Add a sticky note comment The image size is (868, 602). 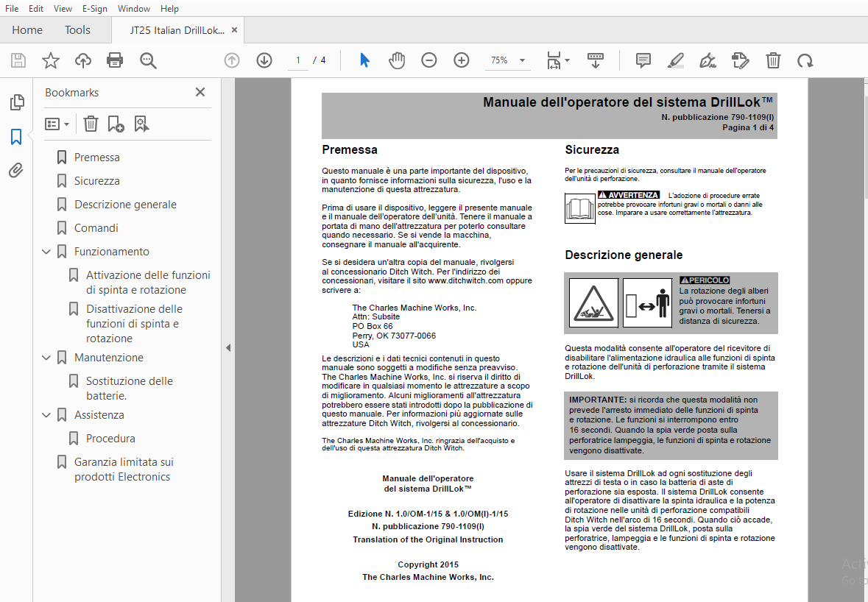tap(643, 60)
